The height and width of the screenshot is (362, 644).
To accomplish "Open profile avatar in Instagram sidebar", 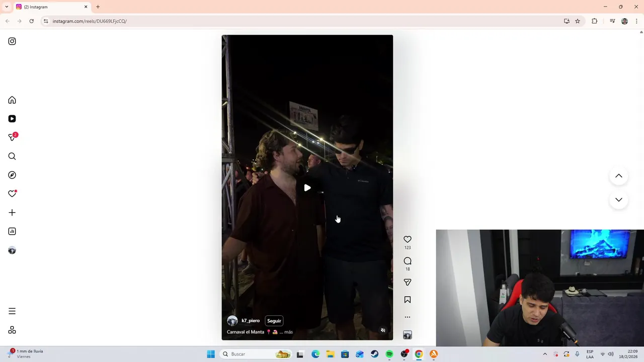I will [x=12, y=250].
